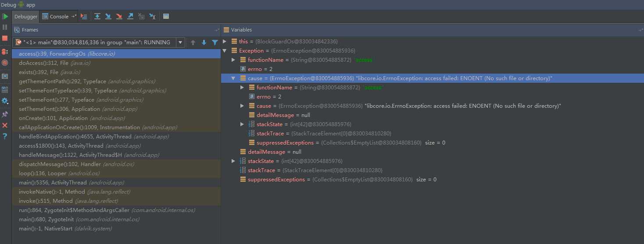This screenshot has height=244, width=644.
Task: Expand the nested functionName under cause
Action: (x=242, y=87)
